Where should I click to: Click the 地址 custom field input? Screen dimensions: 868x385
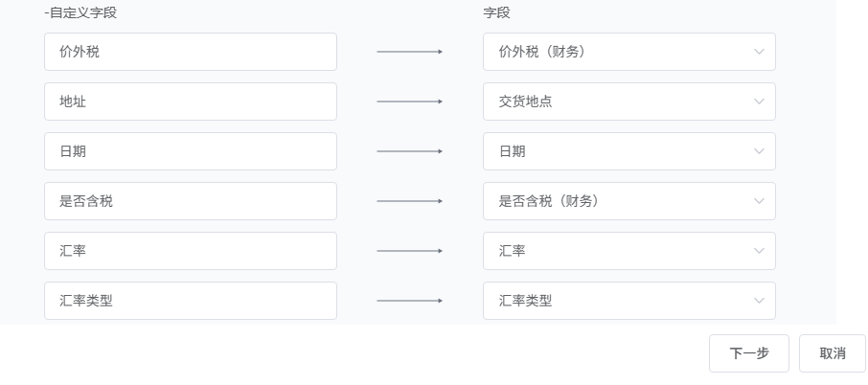(190, 102)
